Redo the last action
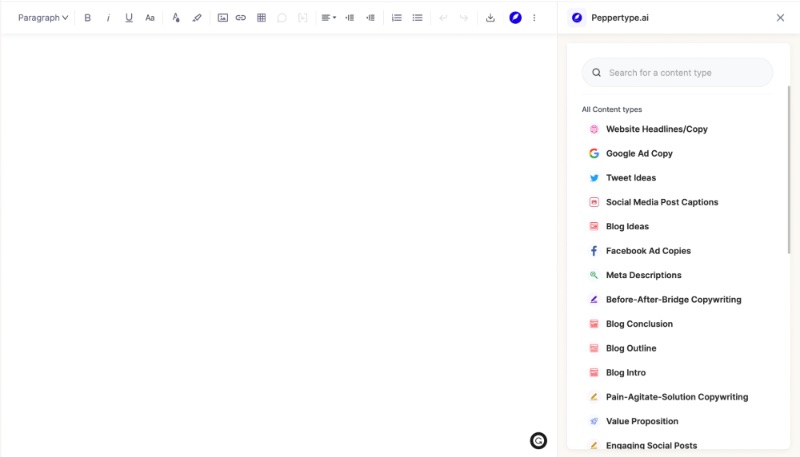 [x=464, y=18]
